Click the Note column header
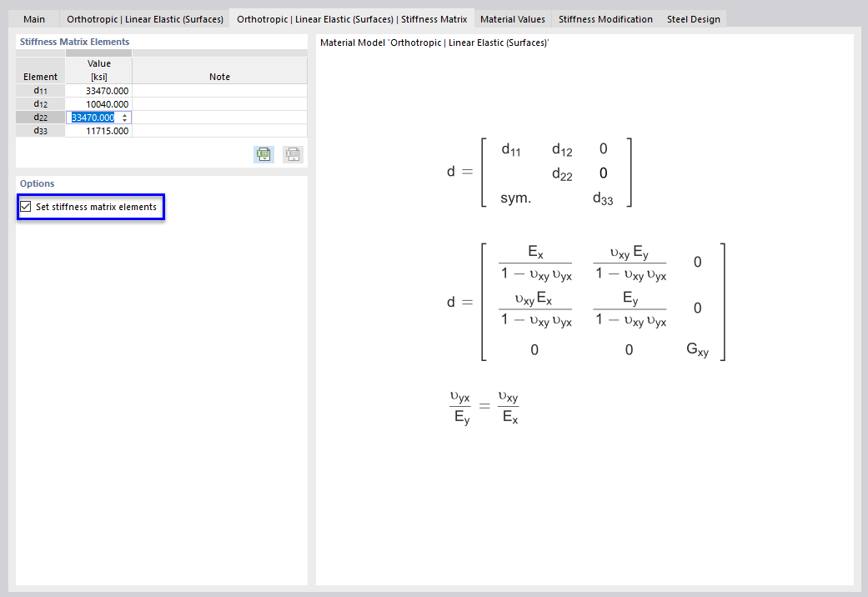Image resolution: width=868 pixels, height=597 pixels. click(x=218, y=76)
